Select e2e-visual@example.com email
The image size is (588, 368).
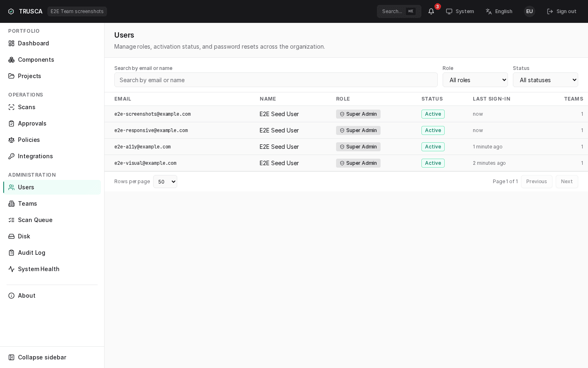145,163
